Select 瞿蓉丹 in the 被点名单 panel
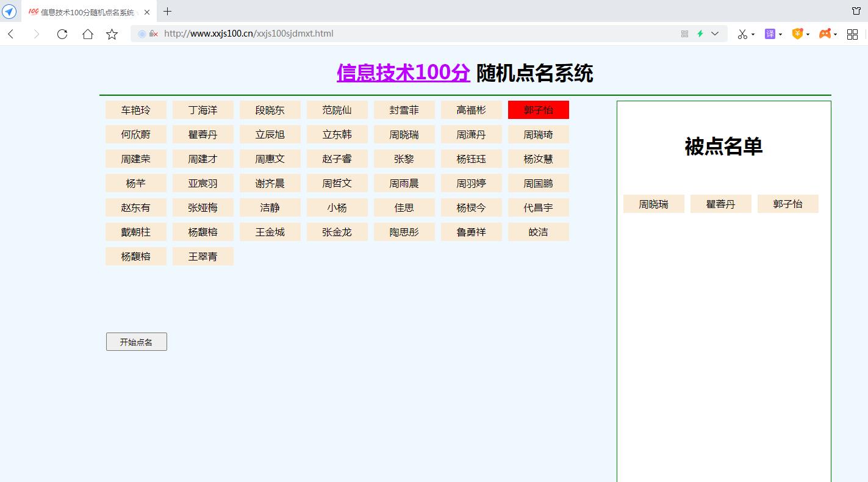868x482 pixels. (721, 204)
